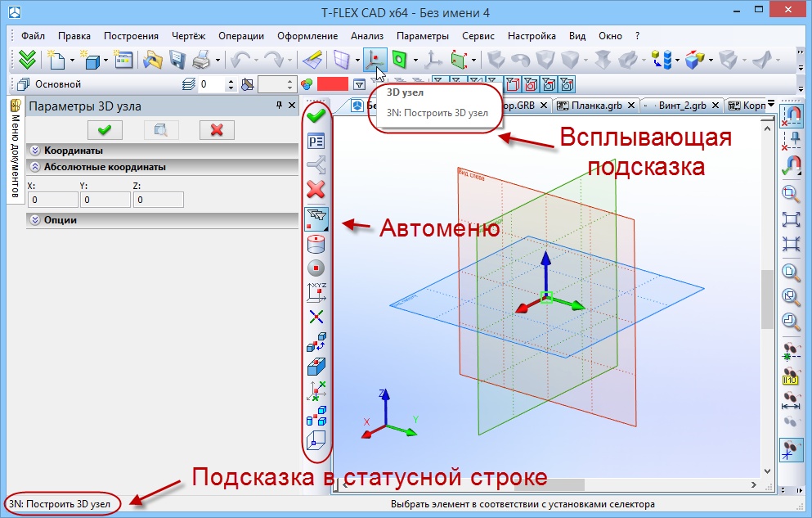Click the green check OK button in parameters panel
This screenshot has width=812, height=518.
point(105,130)
